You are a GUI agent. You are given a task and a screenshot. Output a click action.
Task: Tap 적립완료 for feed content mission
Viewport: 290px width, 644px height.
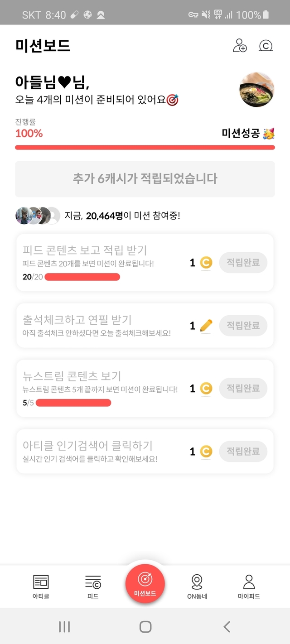pos(243,263)
